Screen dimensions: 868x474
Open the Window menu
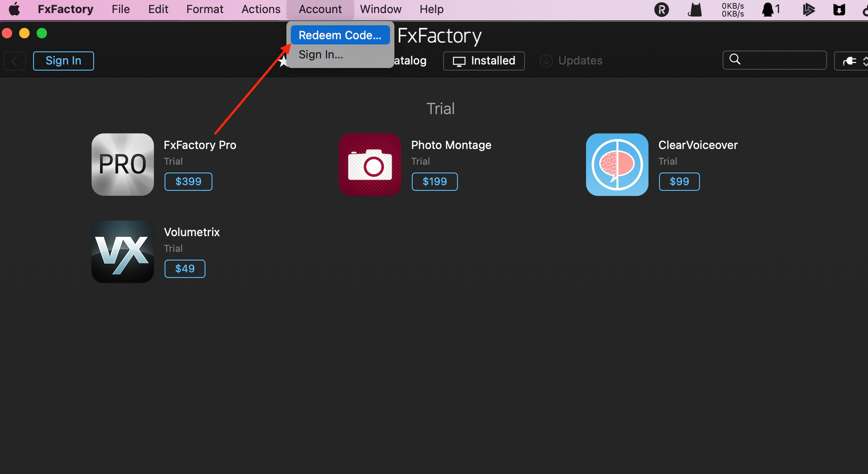click(380, 9)
